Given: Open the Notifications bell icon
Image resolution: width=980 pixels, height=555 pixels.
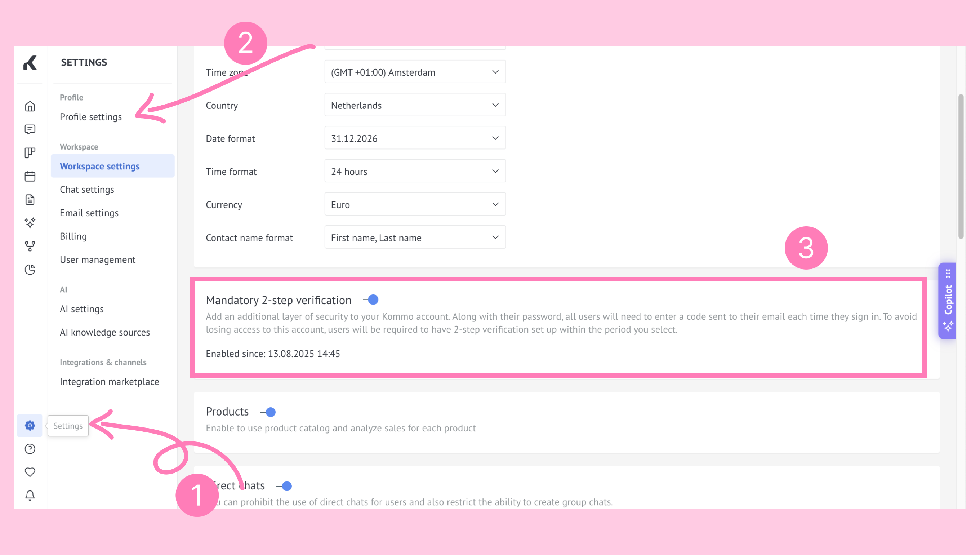Looking at the screenshot, I should pyautogui.click(x=30, y=495).
